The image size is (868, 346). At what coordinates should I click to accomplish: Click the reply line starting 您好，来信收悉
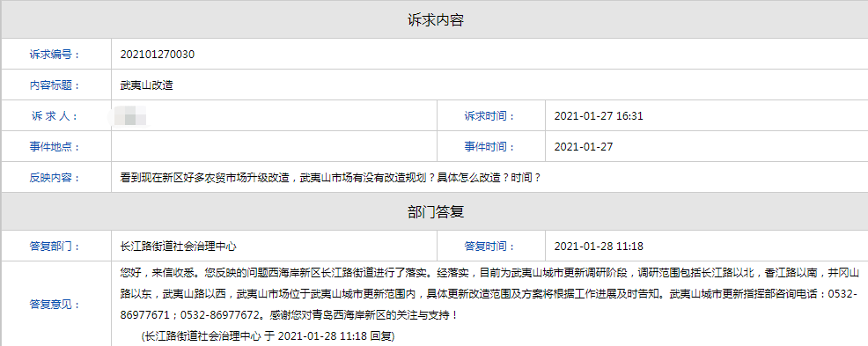(489, 272)
